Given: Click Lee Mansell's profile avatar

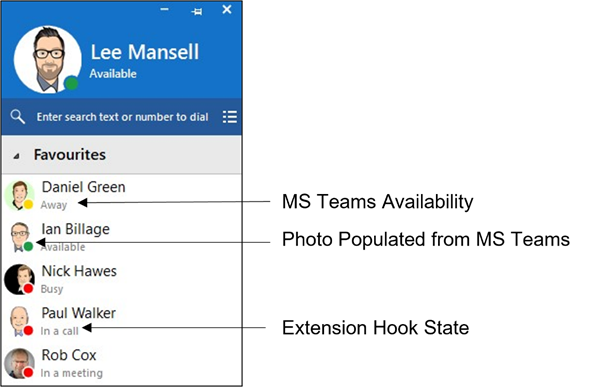Looking at the screenshot, I should 47,60.
